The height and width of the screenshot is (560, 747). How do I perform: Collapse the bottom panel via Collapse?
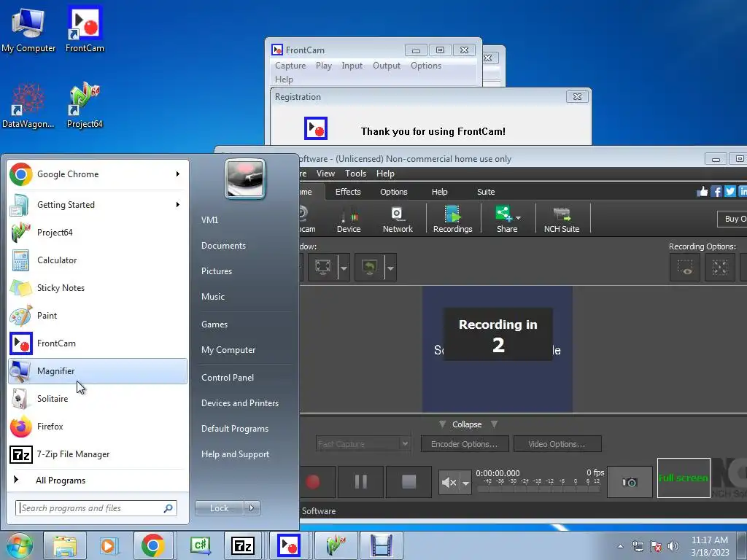[467, 424]
